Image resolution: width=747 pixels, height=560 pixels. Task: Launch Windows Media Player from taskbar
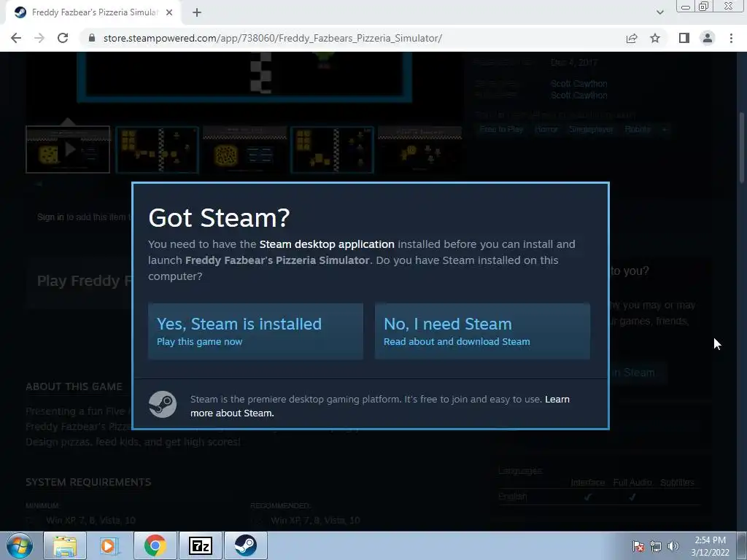click(109, 545)
